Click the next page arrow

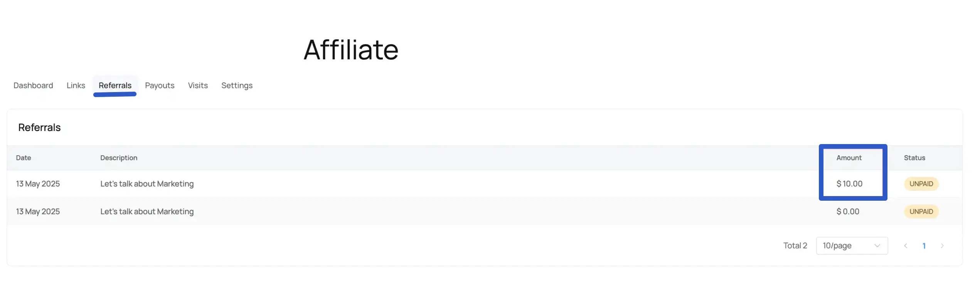click(x=942, y=246)
